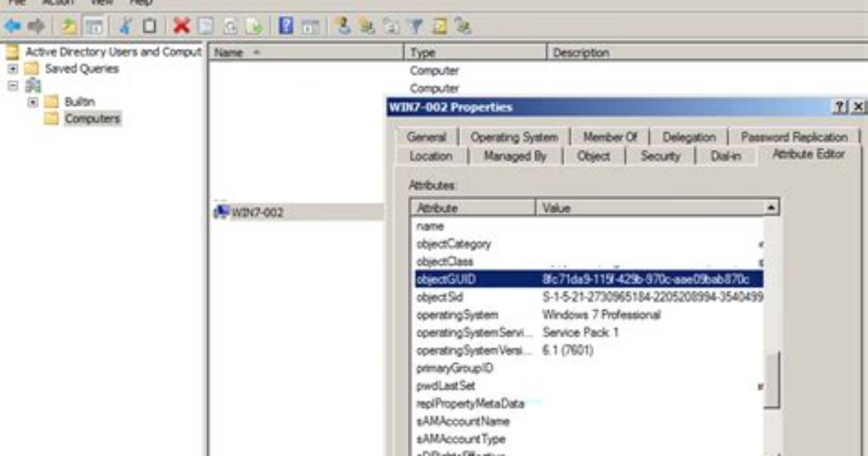
Task: Click the Windows 7 Professional value
Action: pos(601,314)
